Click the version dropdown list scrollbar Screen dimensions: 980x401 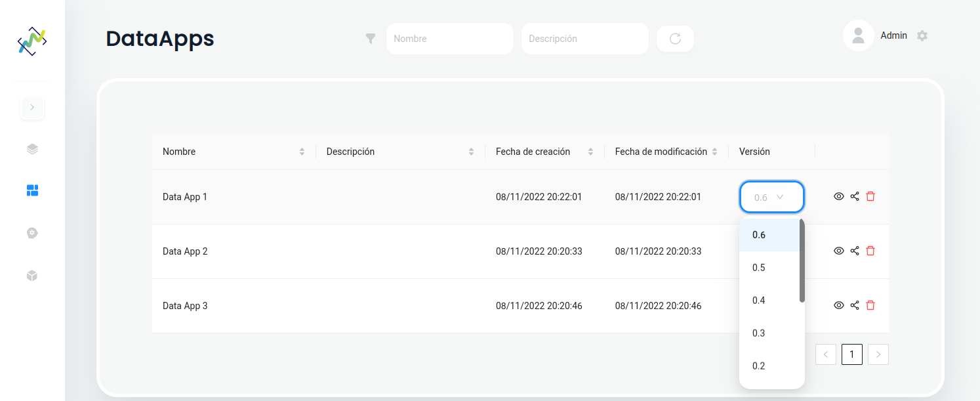pyautogui.click(x=802, y=261)
